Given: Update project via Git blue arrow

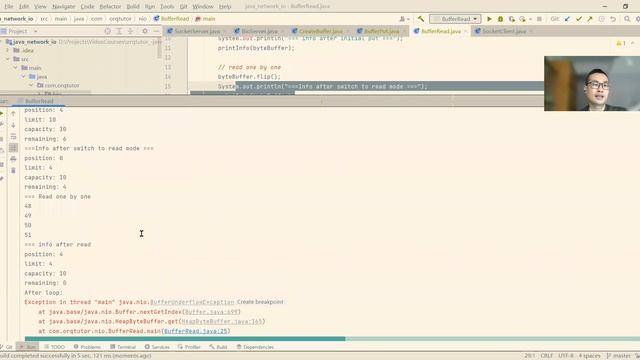Looking at the screenshot, I should click(567, 19).
